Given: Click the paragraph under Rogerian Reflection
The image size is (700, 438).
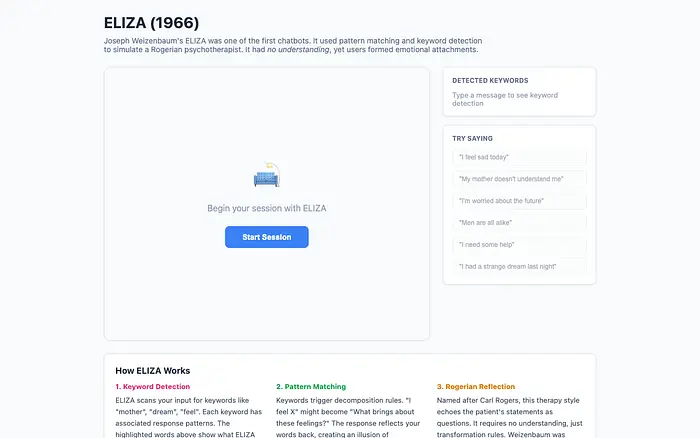Looking at the screenshot, I should pyautogui.click(x=509, y=416).
